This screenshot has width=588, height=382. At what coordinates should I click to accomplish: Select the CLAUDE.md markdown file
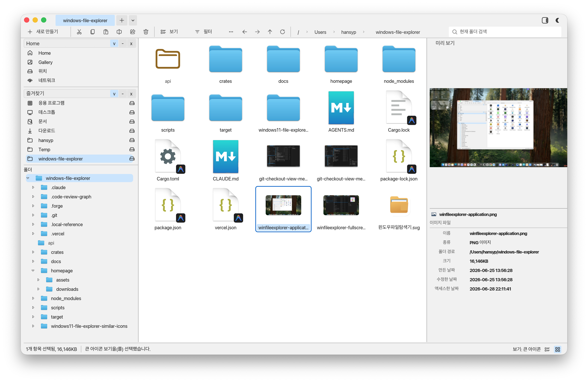tap(225, 157)
